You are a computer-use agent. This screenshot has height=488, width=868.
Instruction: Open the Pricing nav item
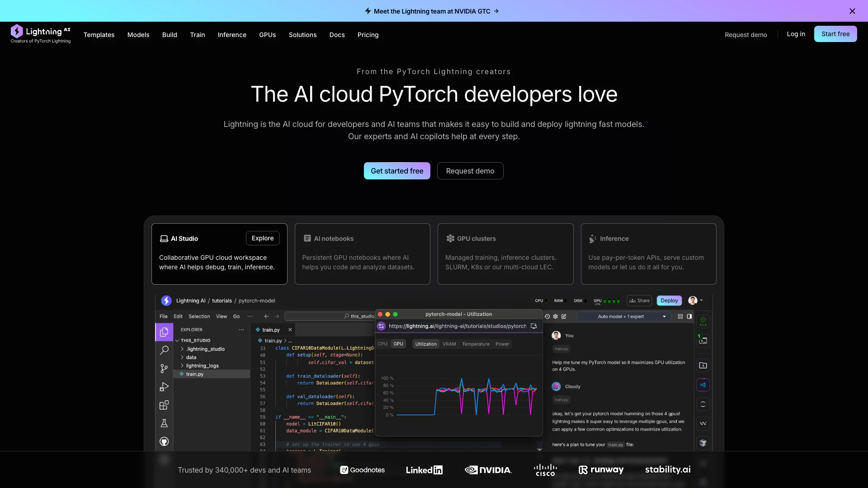pos(368,35)
